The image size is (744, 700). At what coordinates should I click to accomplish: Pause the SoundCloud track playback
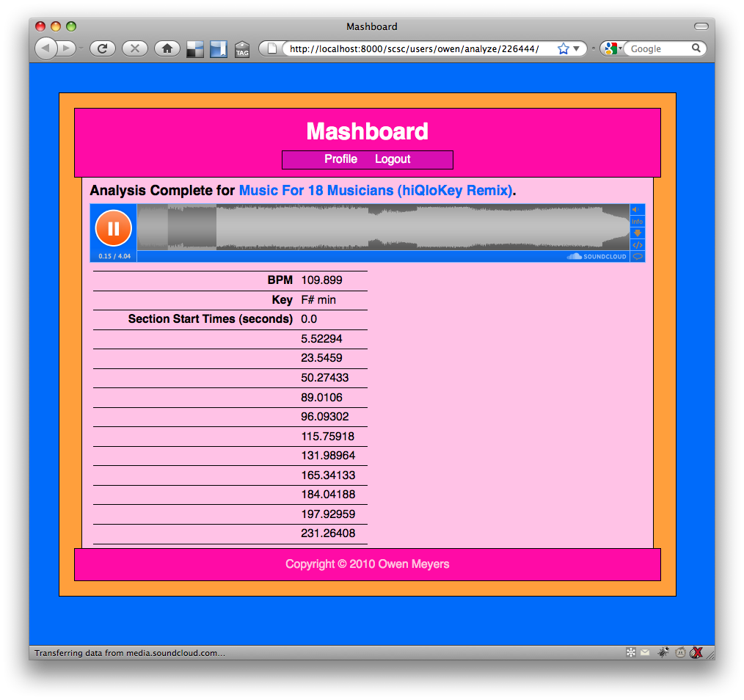[113, 228]
